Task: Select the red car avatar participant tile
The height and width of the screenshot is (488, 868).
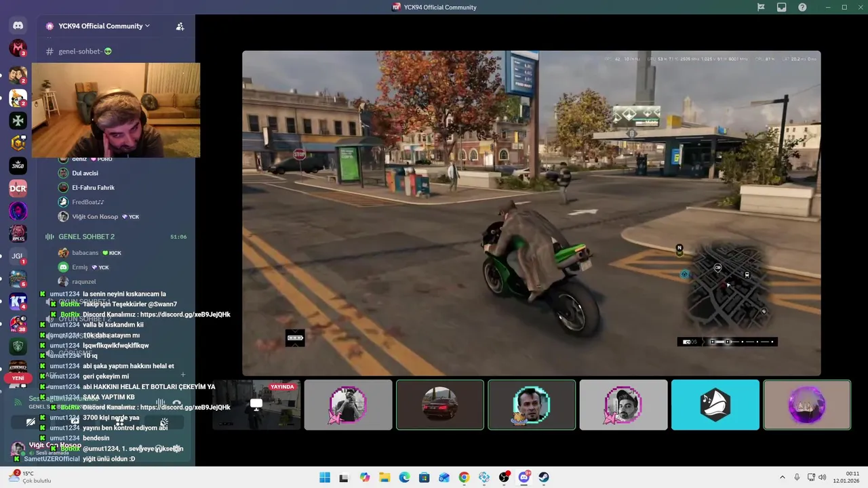Action: point(440,405)
